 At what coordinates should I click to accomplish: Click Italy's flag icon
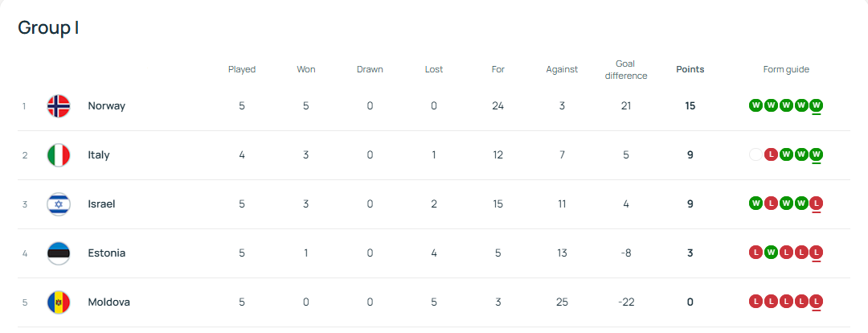pyautogui.click(x=59, y=155)
